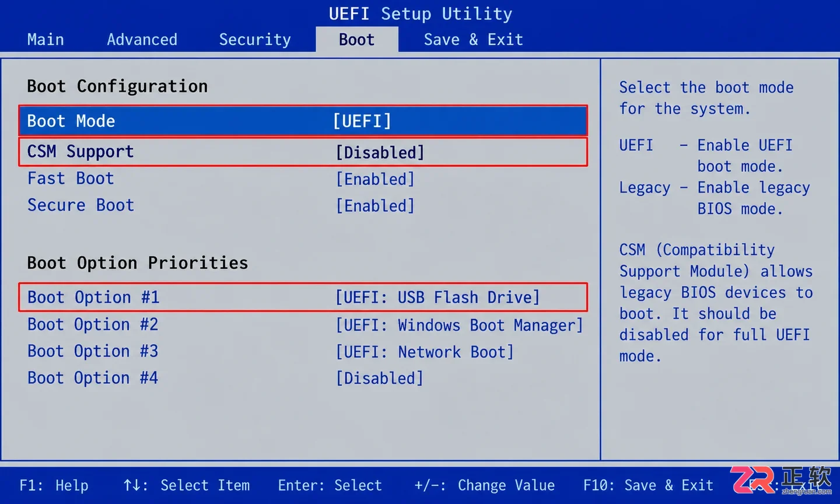Image resolution: width=840 pixels, height=504 pixels.
Task: Click the 'Select the boot mode' help text
Action: coord(706,98)
